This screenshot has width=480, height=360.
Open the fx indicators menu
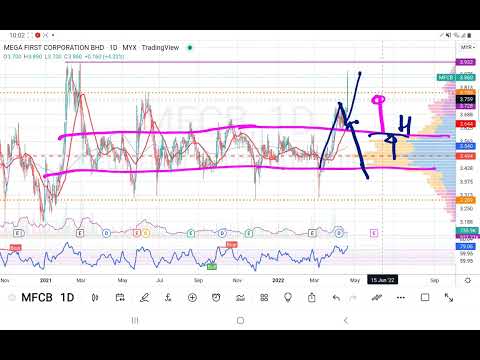[x=168, y=298]
